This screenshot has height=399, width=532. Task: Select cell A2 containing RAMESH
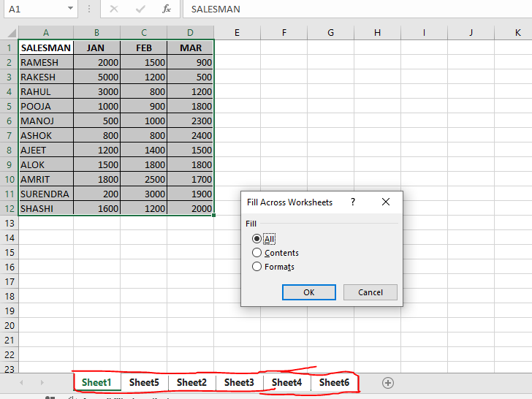pos(45,62)
